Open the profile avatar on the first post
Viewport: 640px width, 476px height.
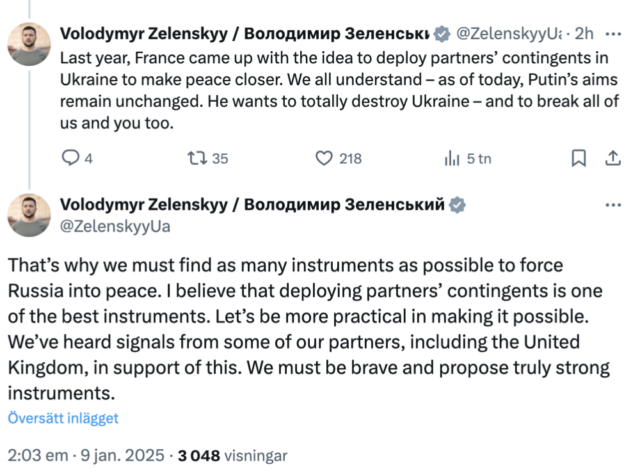click(27, 47)
